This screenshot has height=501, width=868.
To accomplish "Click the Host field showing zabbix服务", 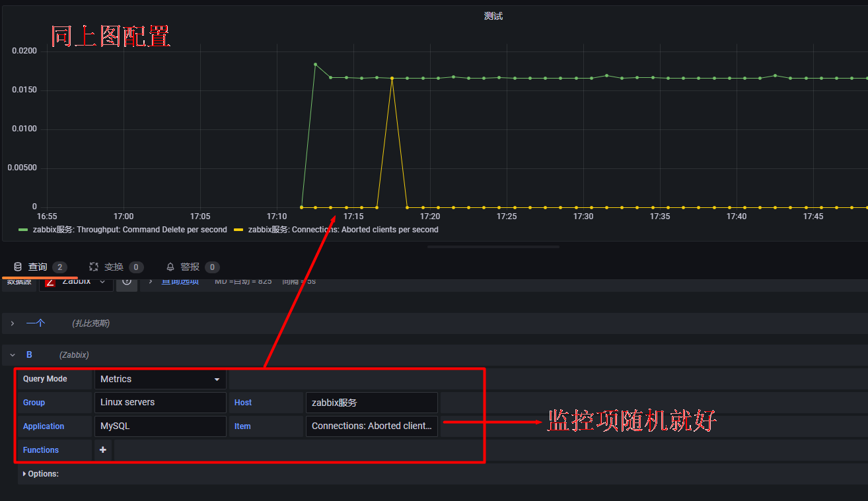I will 372,403.
